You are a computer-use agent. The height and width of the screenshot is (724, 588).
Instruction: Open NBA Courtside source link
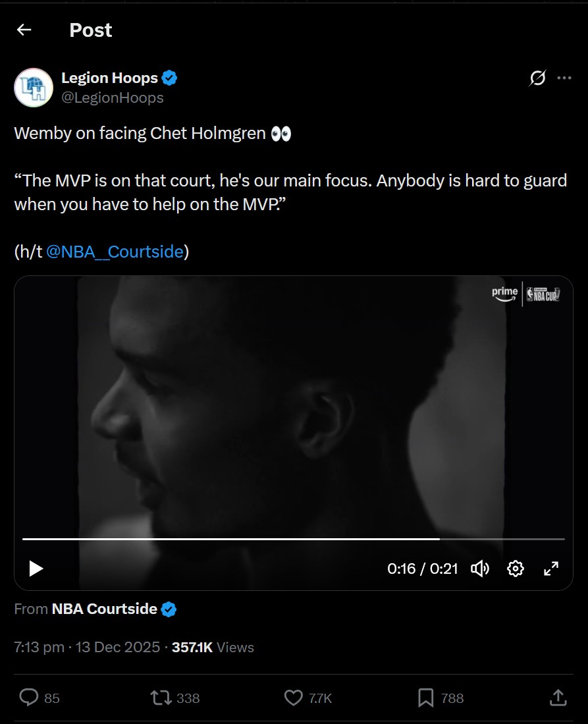pyautogui.click(x=105, y=609)
